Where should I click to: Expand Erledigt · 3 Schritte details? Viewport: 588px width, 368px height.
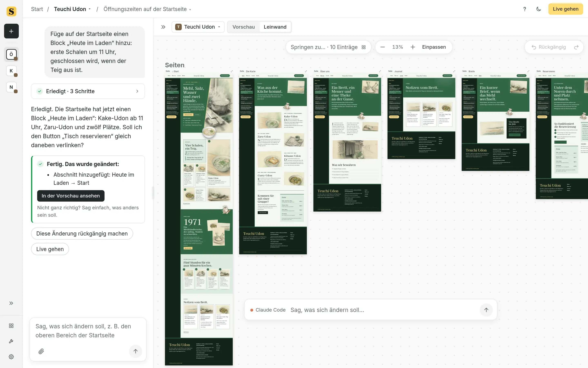coord(88,91)
